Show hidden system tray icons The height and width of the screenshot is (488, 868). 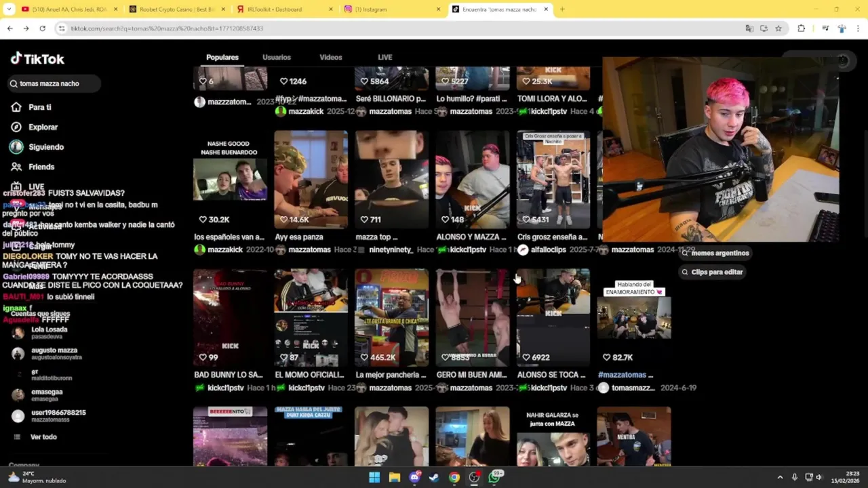pos(780,477)
